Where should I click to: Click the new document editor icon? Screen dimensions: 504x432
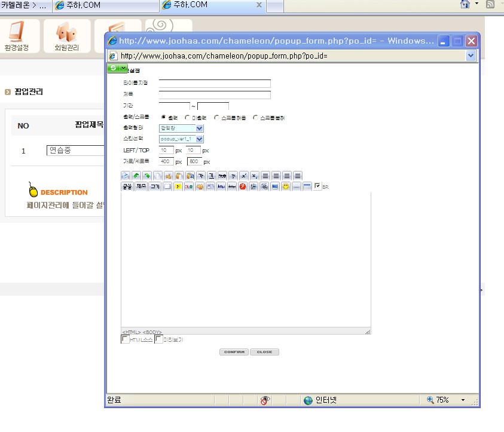[x=158, y=176]
